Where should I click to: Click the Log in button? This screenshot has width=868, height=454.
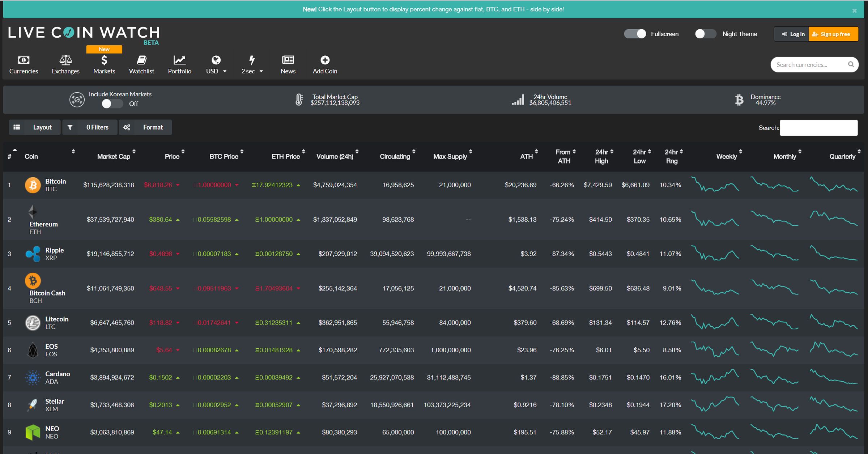point(793,33)
